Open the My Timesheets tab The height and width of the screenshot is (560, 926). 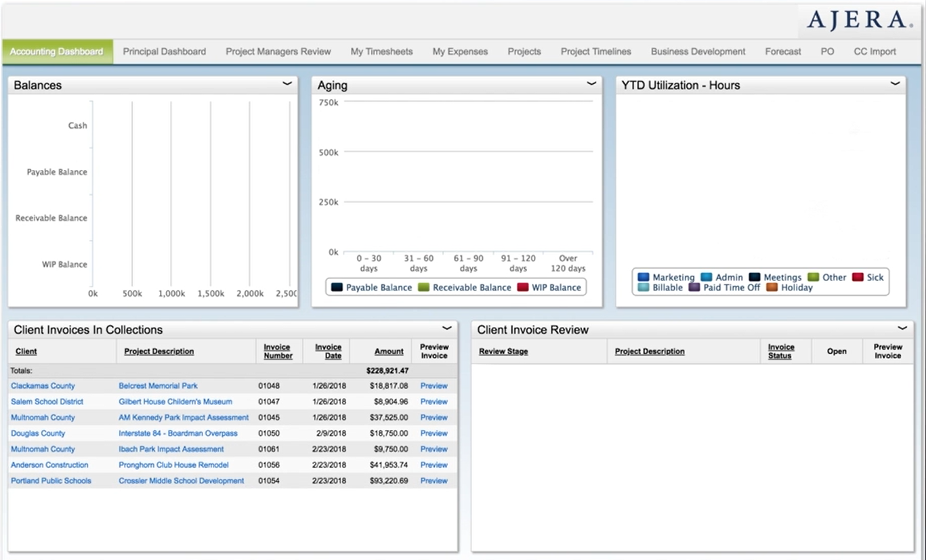click(381, 51)
